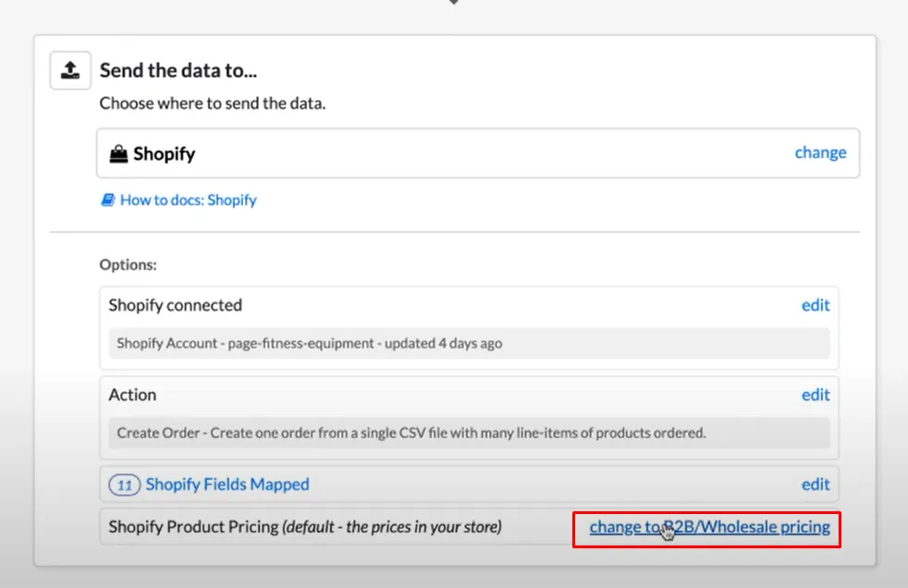Edit the Action option
Image resolution: width=908 pixels, height=588 pixels.
[x=816, y=395]
